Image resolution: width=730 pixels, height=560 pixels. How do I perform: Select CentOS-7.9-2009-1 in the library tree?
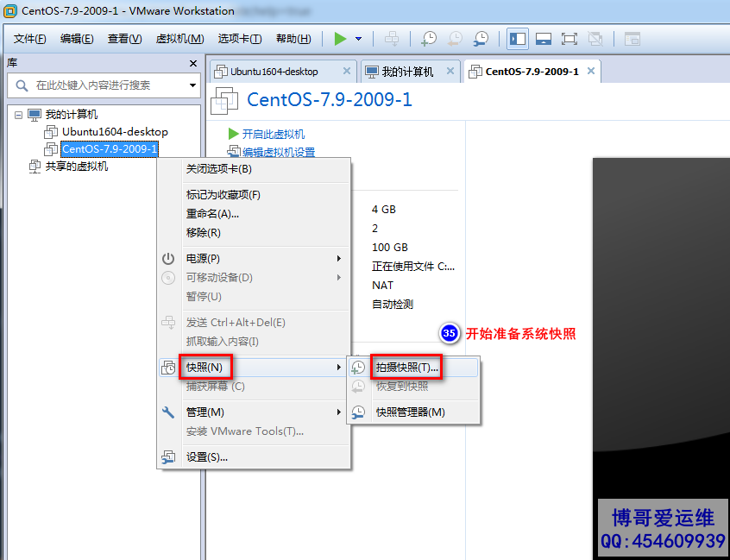click(x=110, y=149)
